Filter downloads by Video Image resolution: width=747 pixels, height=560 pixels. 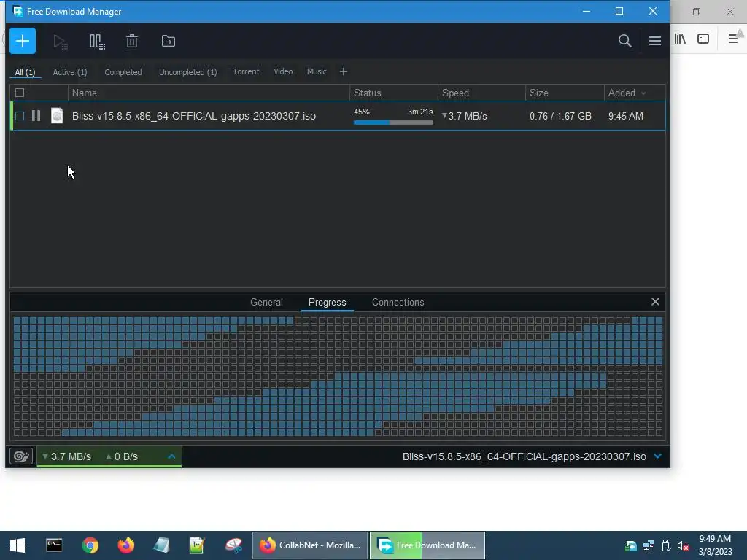(283, 71)
